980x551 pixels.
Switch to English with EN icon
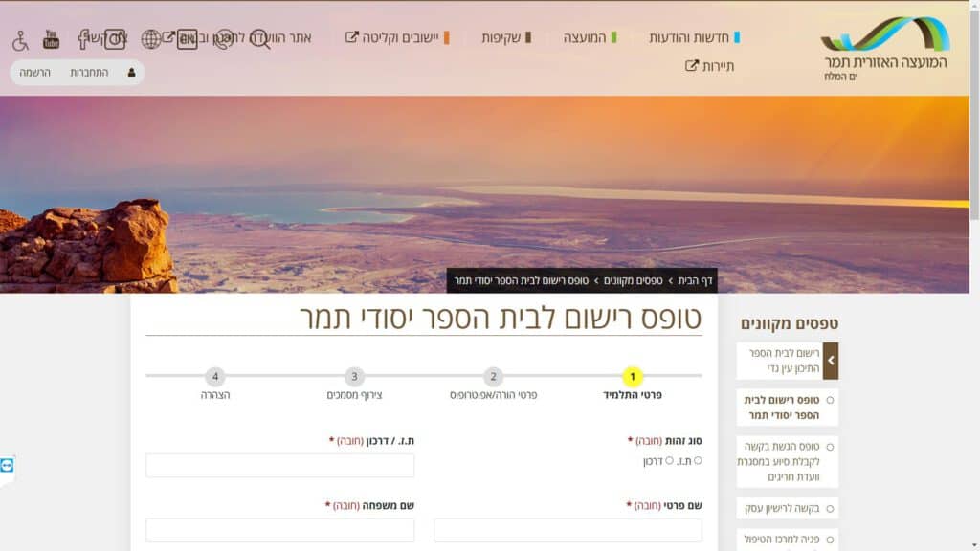[x=187, y=38]
